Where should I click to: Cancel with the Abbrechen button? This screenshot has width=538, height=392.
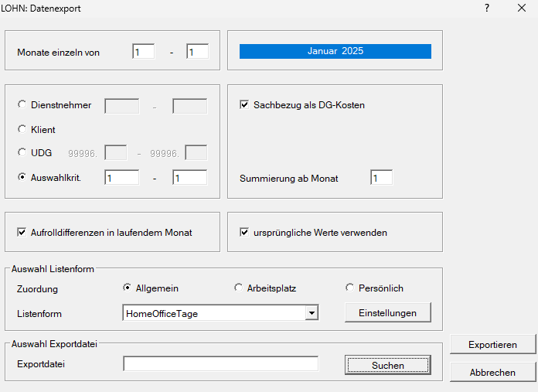pyautogui.click(x=492, y=372)
